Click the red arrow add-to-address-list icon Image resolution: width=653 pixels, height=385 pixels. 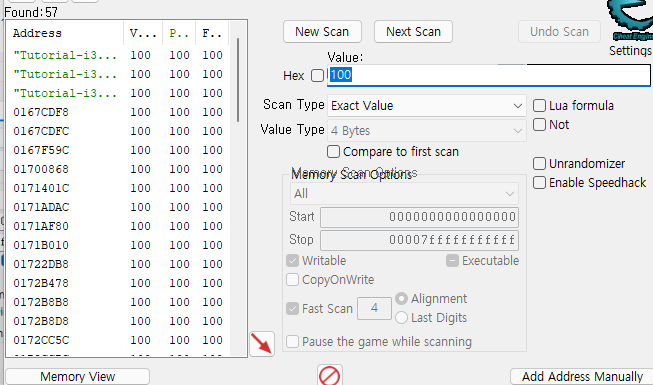[262, 344]
